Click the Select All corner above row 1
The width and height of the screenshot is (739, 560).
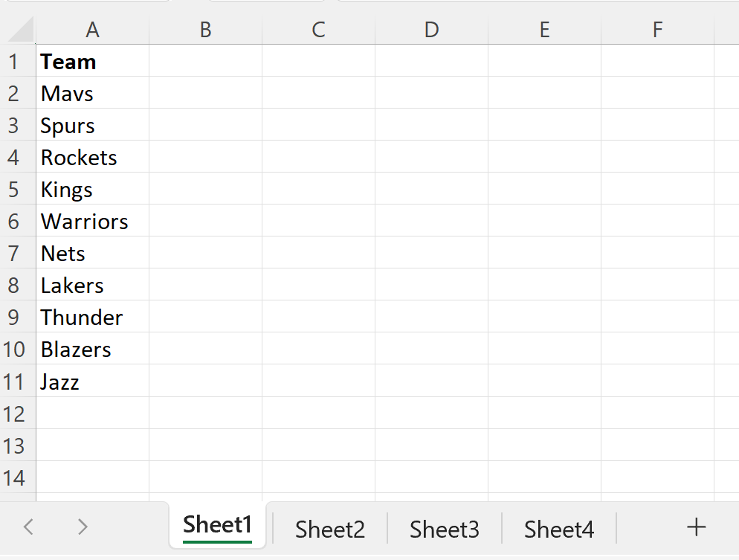18,30
